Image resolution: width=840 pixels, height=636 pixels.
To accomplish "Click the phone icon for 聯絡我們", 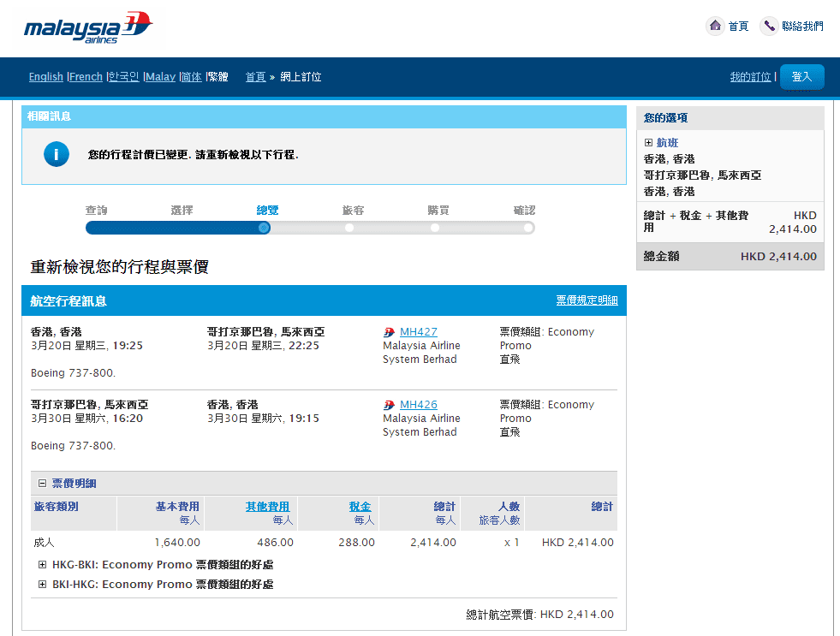I will [x=769, y=27].
